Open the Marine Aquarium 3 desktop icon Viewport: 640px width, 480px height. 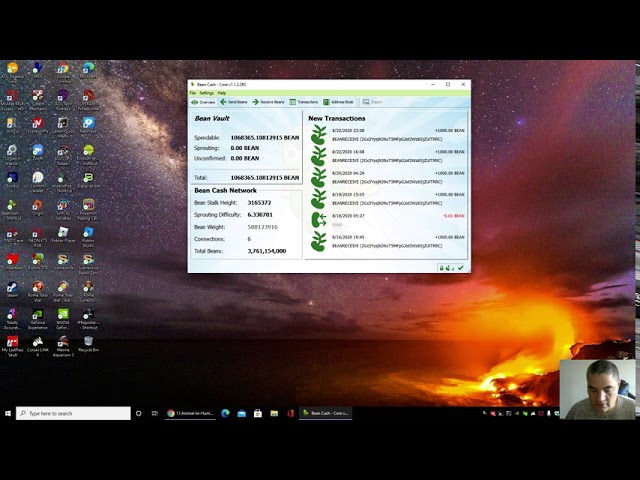point(63,346)
